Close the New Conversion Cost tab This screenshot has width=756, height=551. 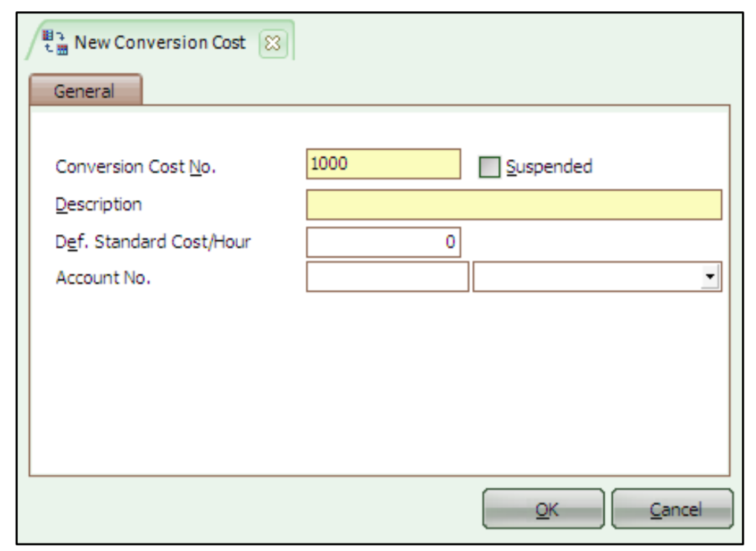pyautogui.click(x=273, y=43)
